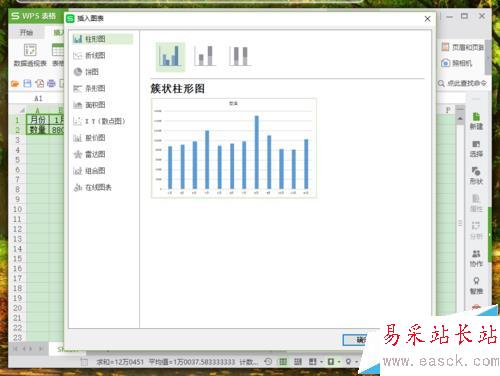Viewport: 500px width, 376px height.
Task: Switch to normal view icon in status bar
Action: [283, 362]
